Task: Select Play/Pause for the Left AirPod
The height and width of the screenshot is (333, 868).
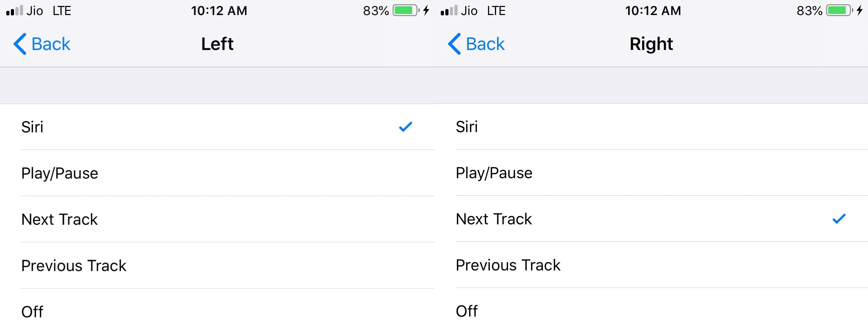Action: tap(217, 173)
